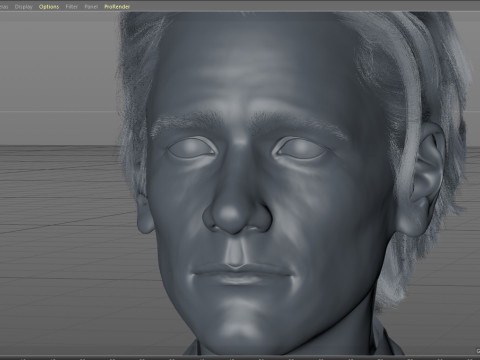
Task: Open the Filter menu
Action: point(71,7)
